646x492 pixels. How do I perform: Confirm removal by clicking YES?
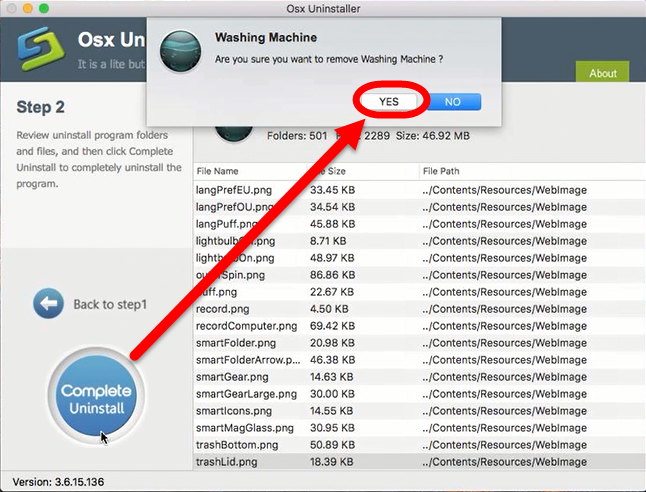[x=389, y=102]
